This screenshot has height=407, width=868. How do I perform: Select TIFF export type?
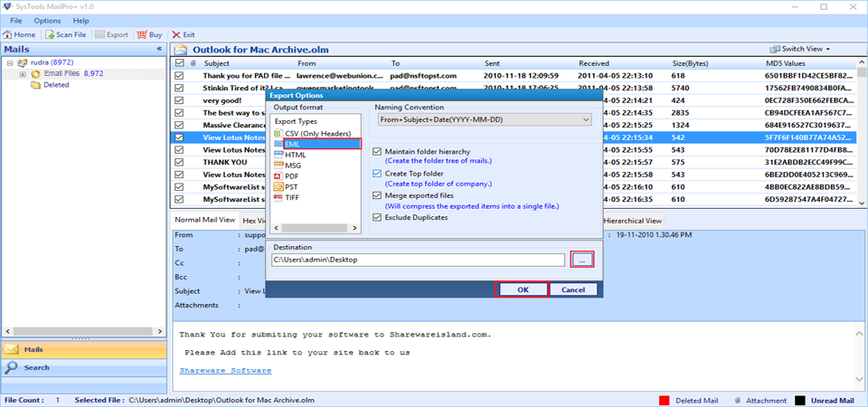[x=288, y=197]
